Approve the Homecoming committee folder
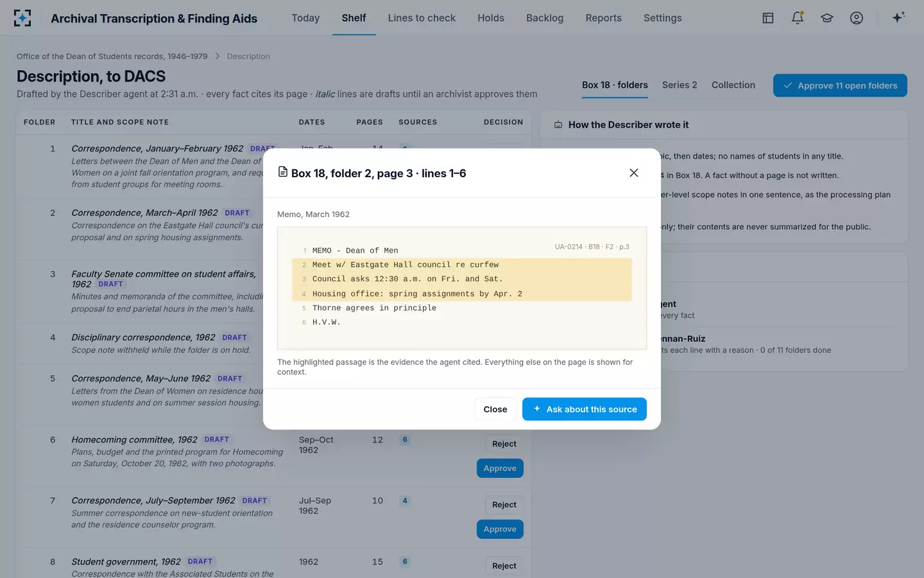The height and width of the screenshot is (578, 924). coord(500,468)
